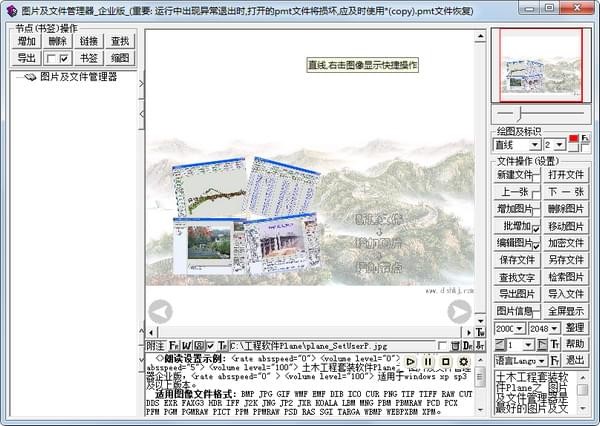Start read-aloud playback with play icon
Image resolution: width=600 pixels, height=426 pixels.
pos(410,361)
